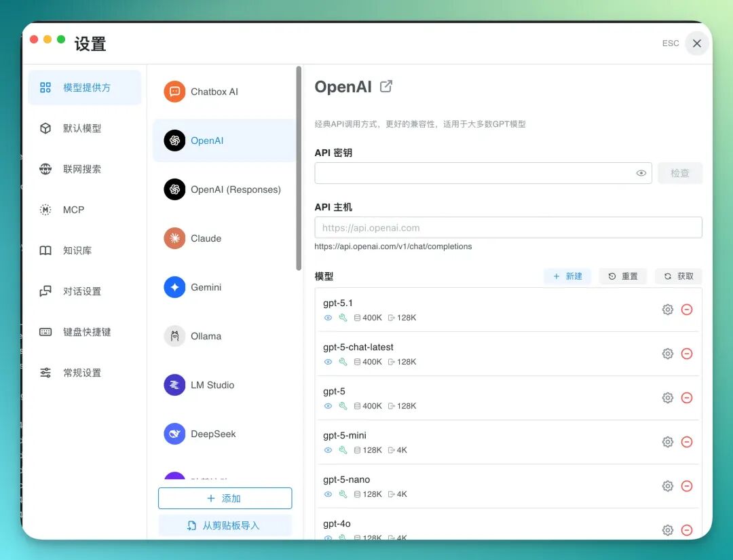Image resolution: width=733 pixels, height=560 pixels.
Task: Open the 联网搜索 settings section
Action: tap(85, 169)
